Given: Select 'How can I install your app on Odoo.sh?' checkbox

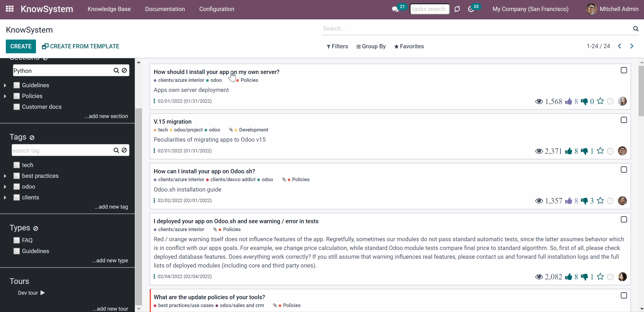Looking at the screenshot, I should pyautogui.click(x=624, y=170).
